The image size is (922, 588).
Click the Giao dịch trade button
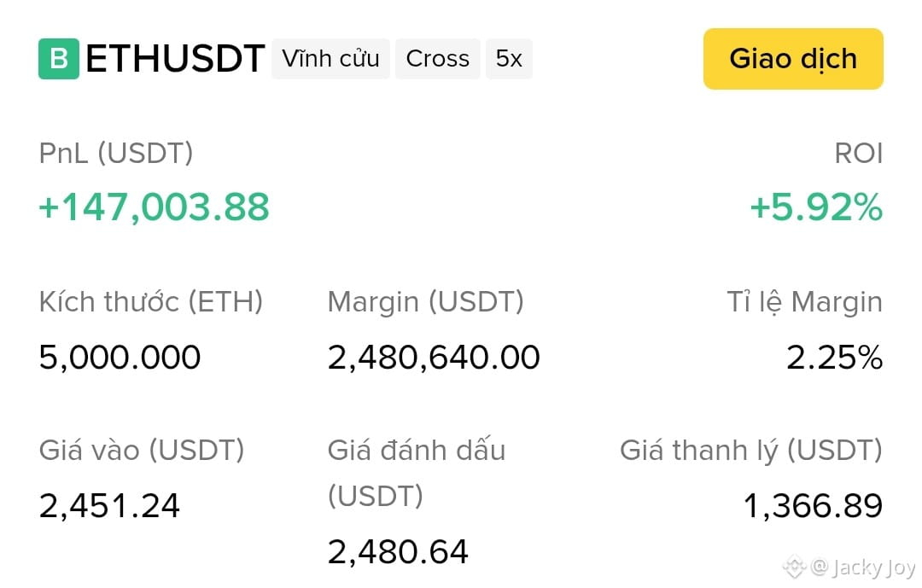pyautogui.click(x=793, y=59)
